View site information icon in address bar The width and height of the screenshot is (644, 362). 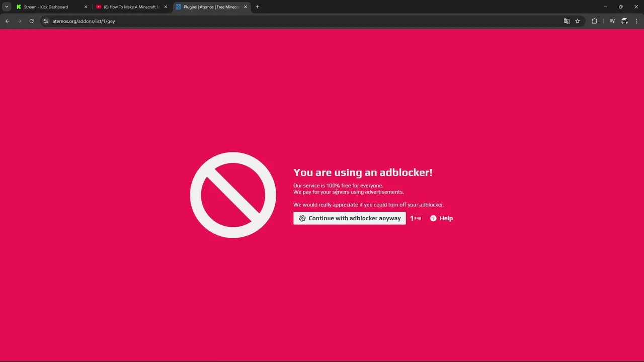click(x=46, y=21)
